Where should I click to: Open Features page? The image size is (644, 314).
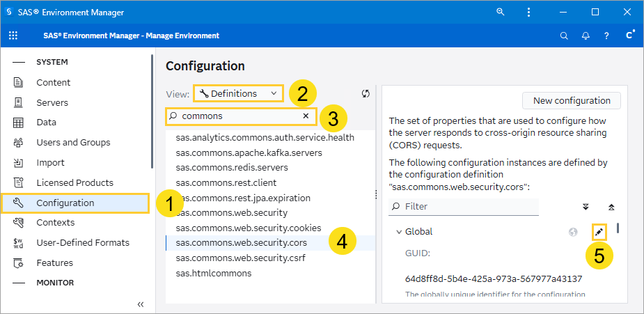tap(54, 262)
